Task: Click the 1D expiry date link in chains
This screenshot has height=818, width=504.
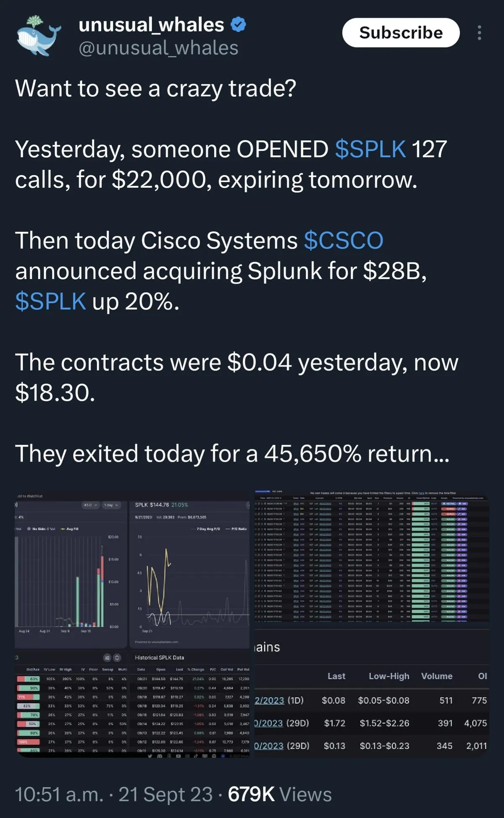Action: coord(269,700)
